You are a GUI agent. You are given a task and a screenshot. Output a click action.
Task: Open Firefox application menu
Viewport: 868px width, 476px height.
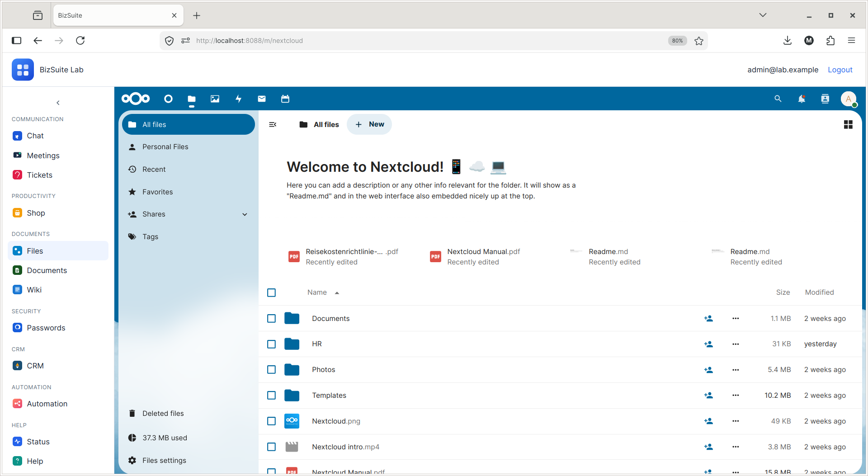coord(851,41)
